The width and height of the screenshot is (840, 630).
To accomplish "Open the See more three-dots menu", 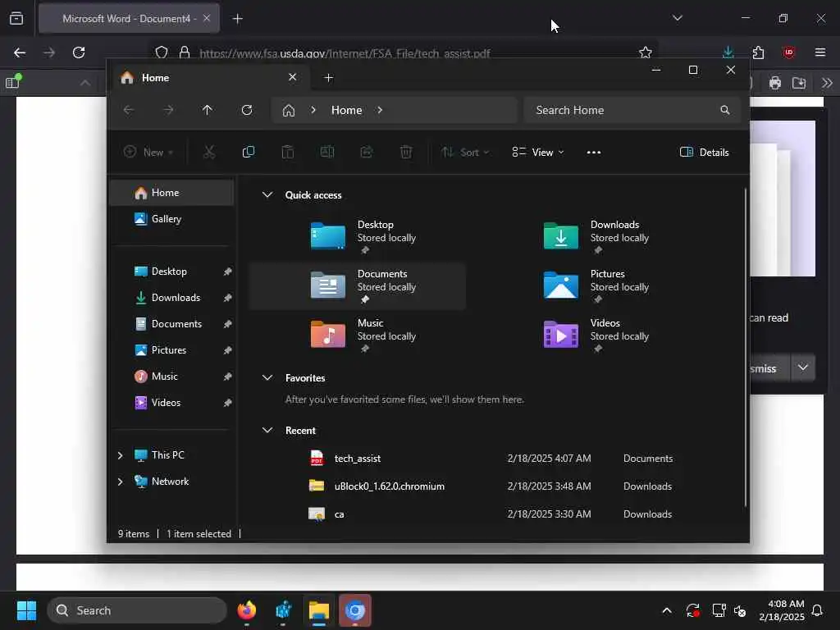I will point(594,152).
